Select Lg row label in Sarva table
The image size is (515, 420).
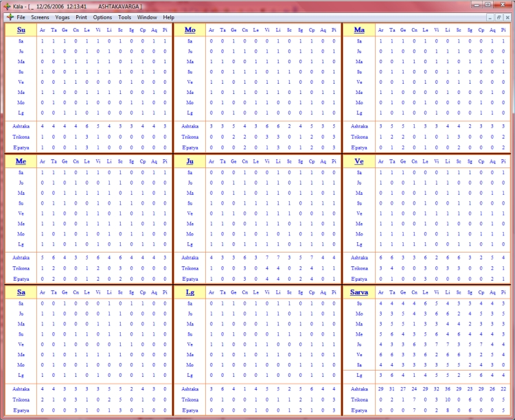(359, 375)
